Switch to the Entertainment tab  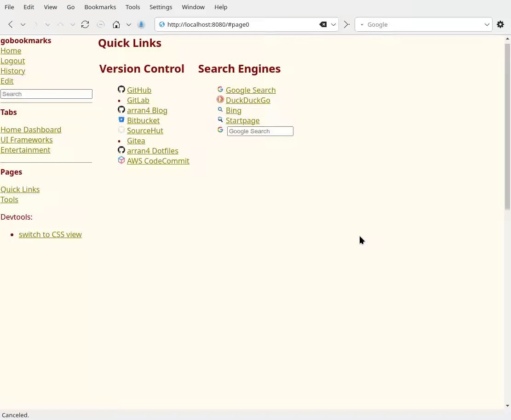[25, 150]
